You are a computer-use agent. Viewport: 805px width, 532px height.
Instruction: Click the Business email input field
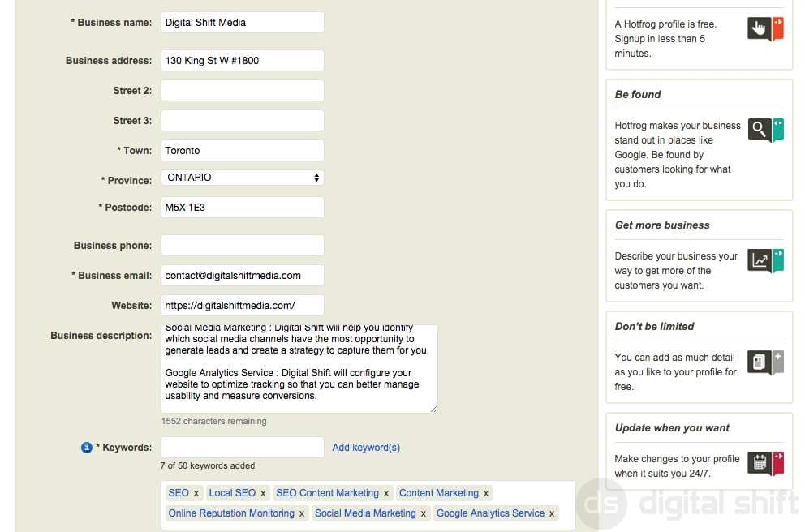coord(243,276)
